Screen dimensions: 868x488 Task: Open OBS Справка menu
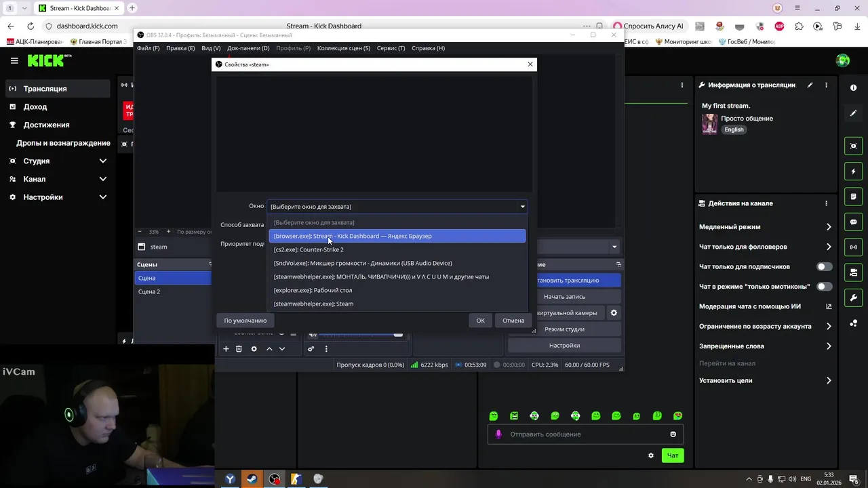428,48
